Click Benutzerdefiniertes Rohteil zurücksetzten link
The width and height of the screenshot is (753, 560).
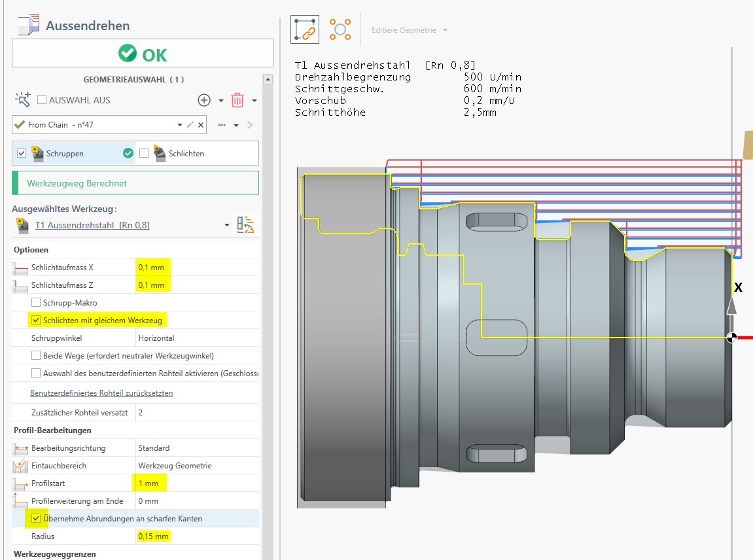(101, 393)
